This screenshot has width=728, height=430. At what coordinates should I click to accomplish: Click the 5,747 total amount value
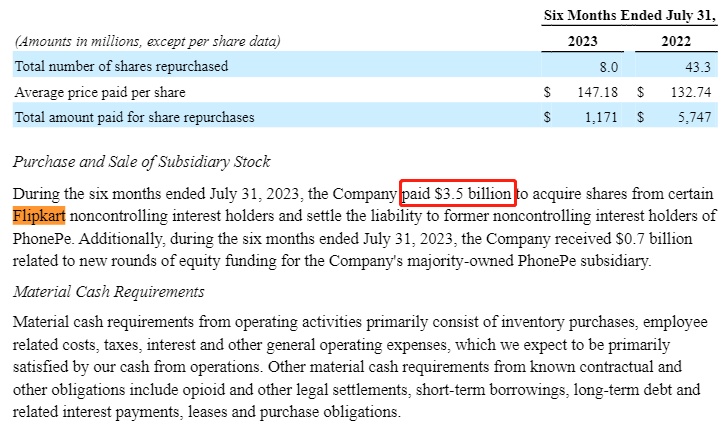[695, 118]
